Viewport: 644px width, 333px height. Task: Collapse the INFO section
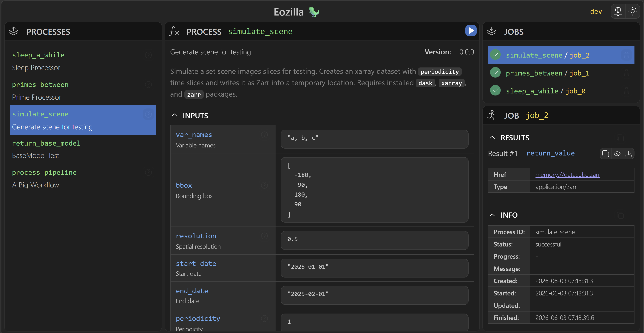[492, 215]
